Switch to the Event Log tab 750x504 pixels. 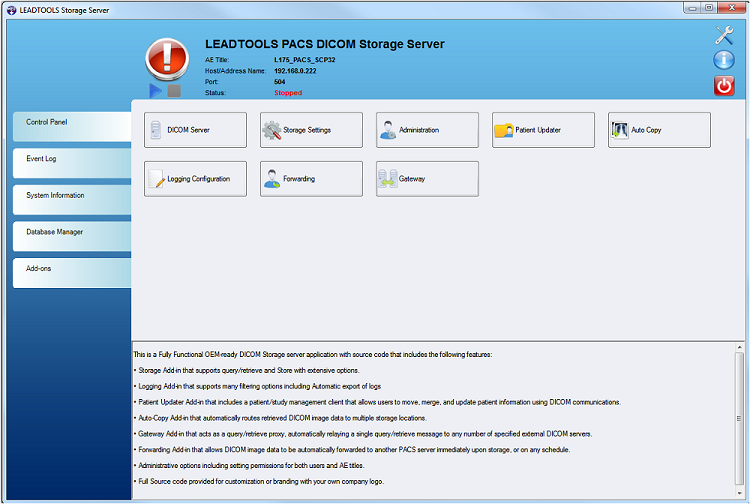pyautogui.click(x=72, y=163)
